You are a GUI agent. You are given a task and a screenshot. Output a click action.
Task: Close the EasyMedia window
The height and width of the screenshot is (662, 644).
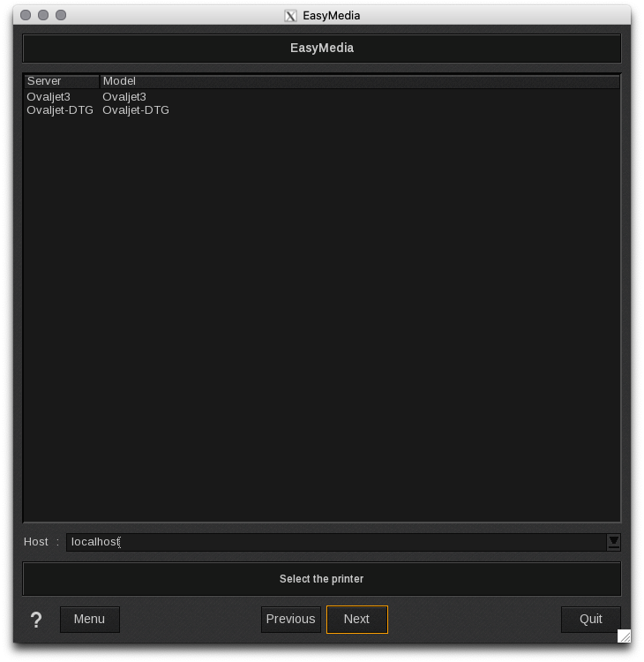coord(26,15)
